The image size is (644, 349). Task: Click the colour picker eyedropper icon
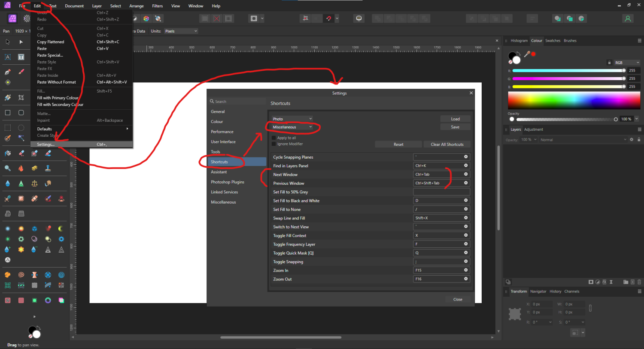(x=527, y=54)
